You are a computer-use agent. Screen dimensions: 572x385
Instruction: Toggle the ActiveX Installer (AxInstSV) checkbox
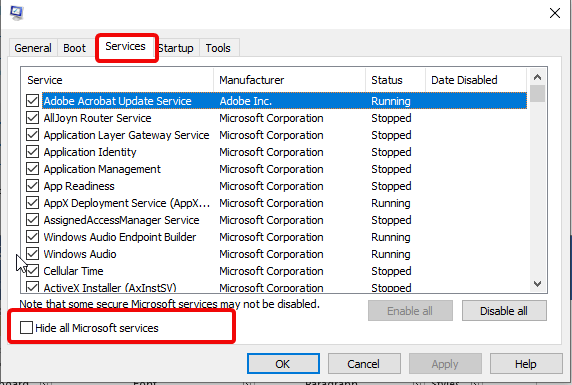(32, 287)
